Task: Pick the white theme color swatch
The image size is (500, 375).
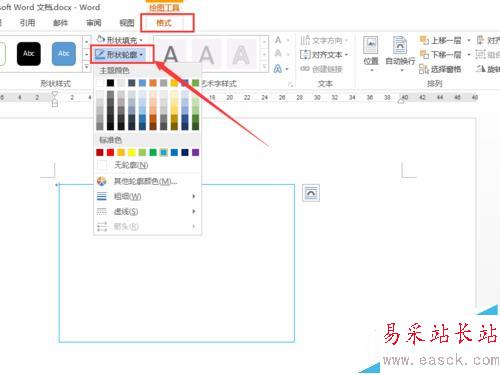Action: pos(100,83)
